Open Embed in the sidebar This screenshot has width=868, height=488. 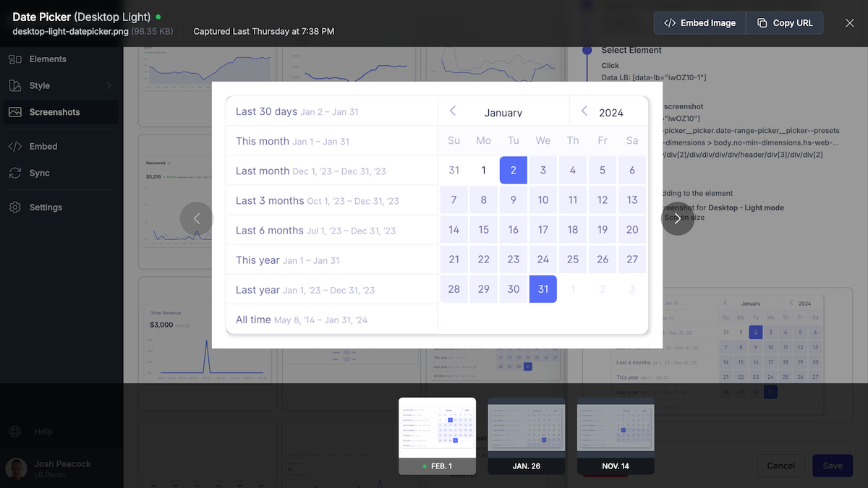tap(59, 146)
